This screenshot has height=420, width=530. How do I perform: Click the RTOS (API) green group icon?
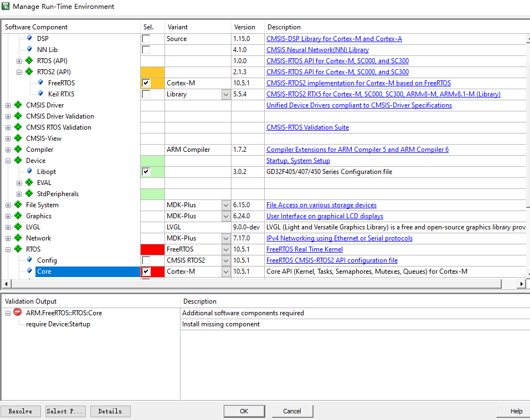coord(29,60)
